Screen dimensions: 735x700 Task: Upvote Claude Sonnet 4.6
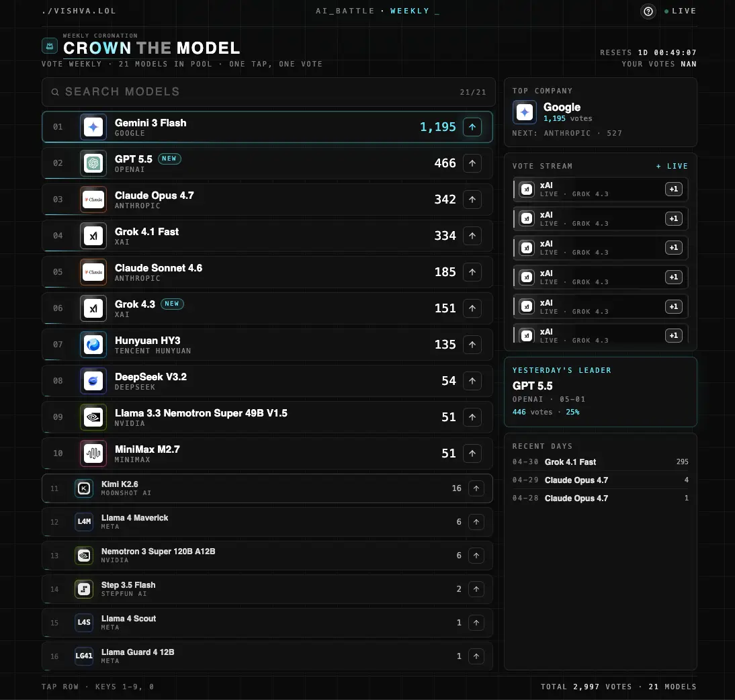472,272
